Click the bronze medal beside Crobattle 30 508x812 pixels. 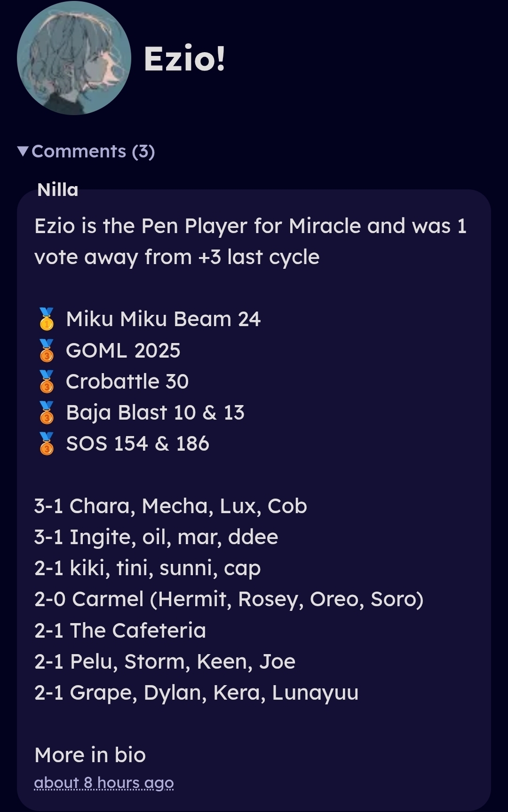click(47, 382)
